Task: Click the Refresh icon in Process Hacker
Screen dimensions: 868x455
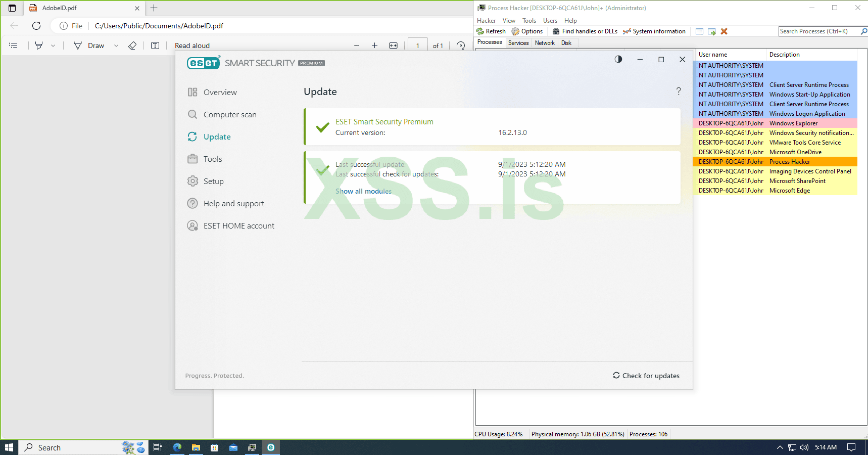Action: (479, 31)
